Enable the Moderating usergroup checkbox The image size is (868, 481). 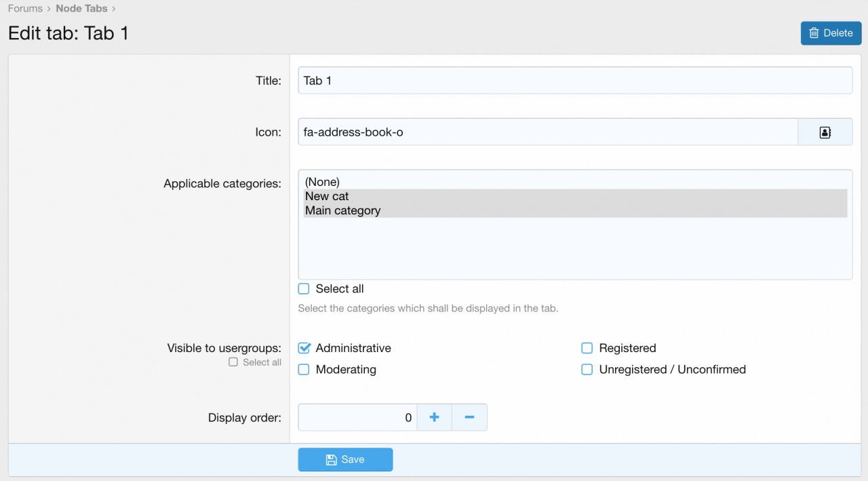pyautogui.click(x=304, y=370)
